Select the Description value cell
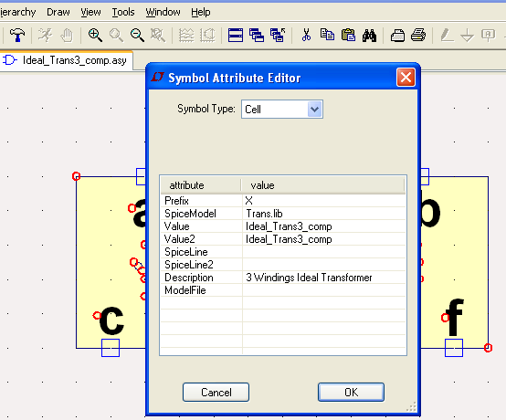Viewport: 506px width, 420px height. coord(324,278)
